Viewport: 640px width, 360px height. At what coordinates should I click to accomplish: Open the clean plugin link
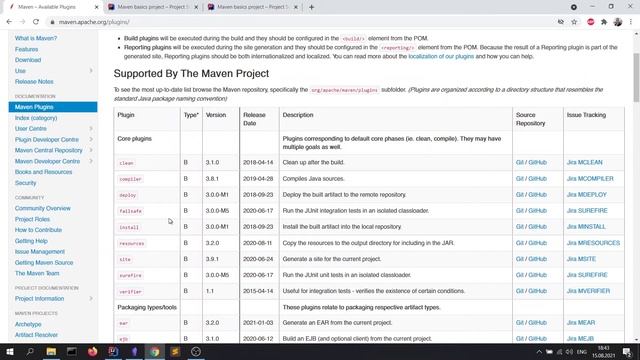click(x=127, y=163)
